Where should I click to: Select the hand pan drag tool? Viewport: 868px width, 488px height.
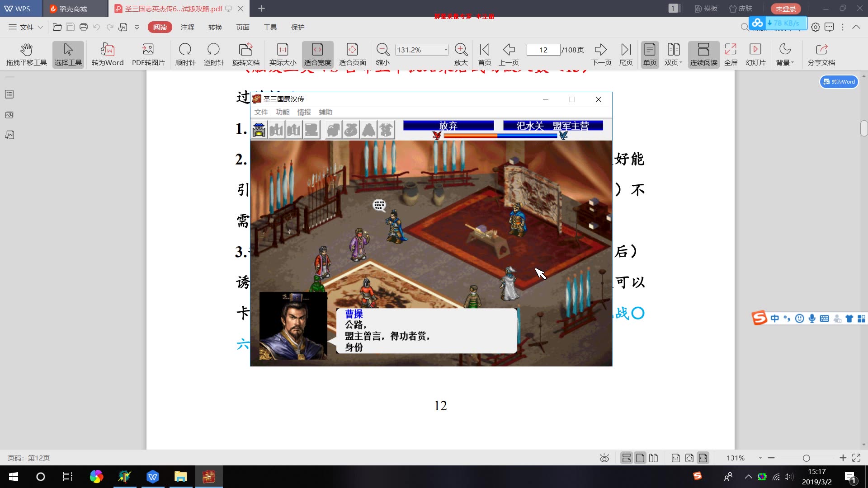pyautogui.click(x=26, y=55)
